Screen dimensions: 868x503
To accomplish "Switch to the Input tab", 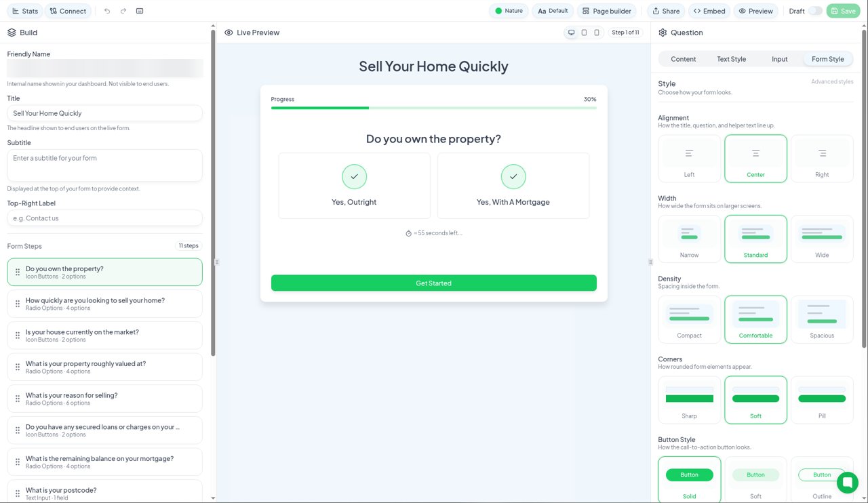I will point(780,59).
